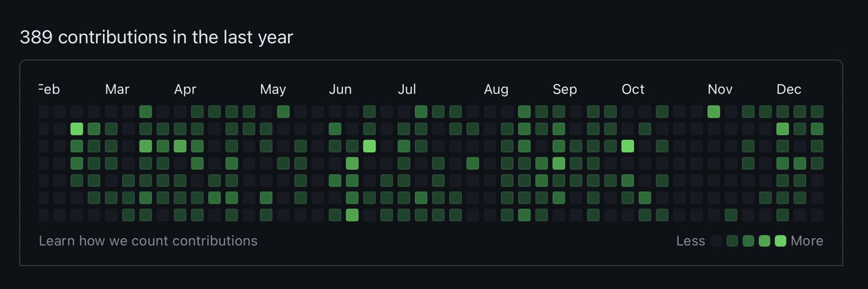This screenshot has height=289, width=868.
Task: Click the Aug month label
Action: click(x=496, y=89)
